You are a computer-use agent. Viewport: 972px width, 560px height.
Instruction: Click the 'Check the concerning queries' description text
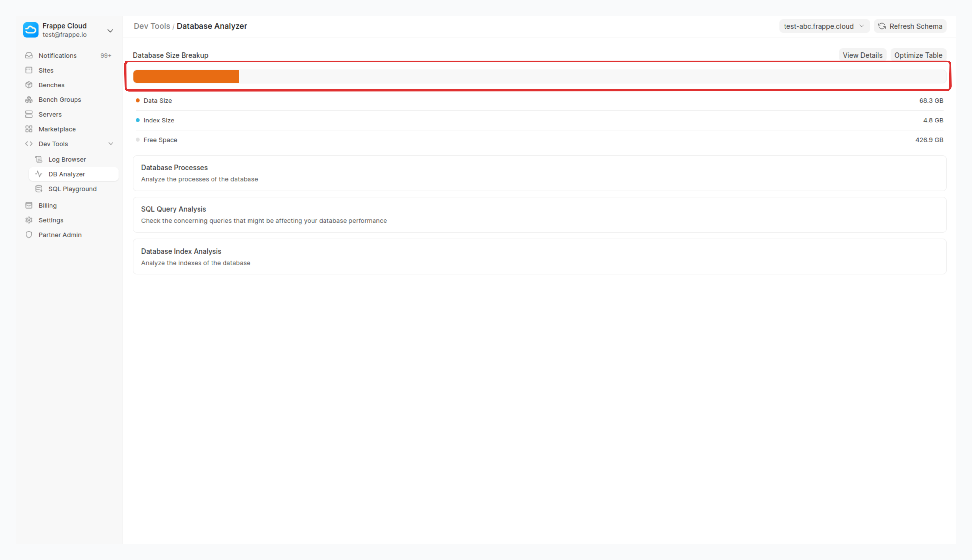(264, 220)
